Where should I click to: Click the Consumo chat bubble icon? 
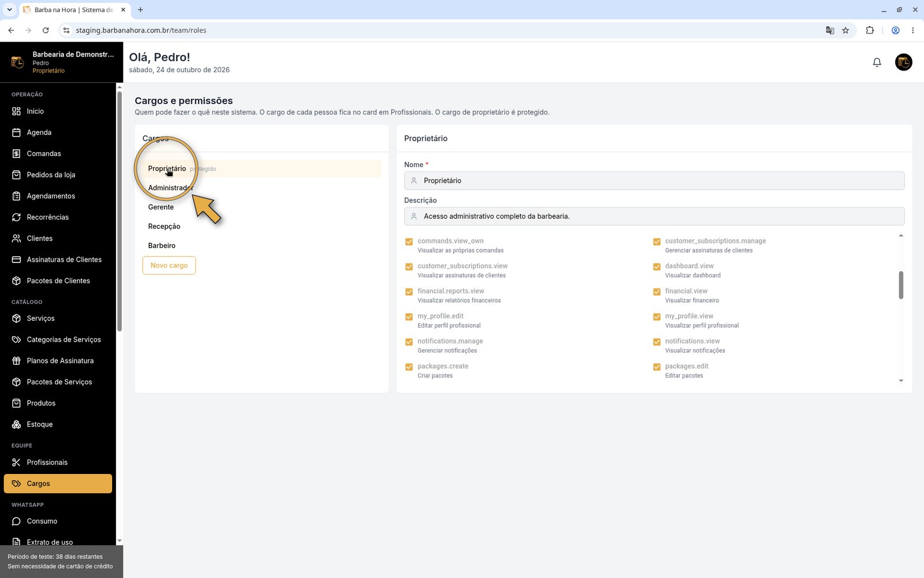16,521
